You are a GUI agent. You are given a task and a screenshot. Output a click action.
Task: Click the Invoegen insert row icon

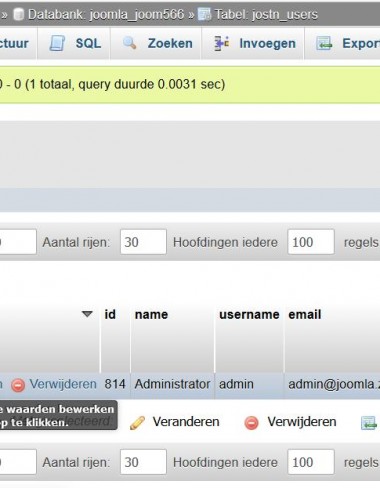click(x=221, y=43)
